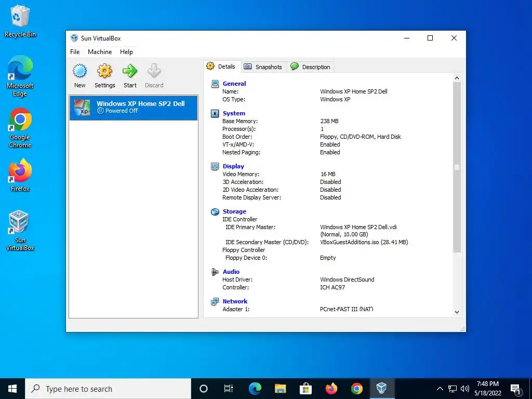Screen dimensions: 532x399
Task: Open the Audio settings link
Action: click(x=231, y=272)
